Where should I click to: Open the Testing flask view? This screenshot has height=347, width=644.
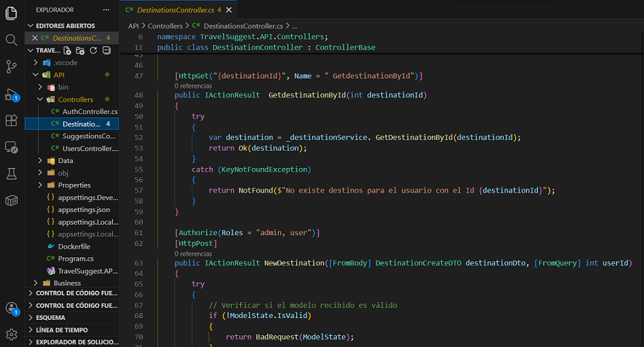tap(12, 173)
